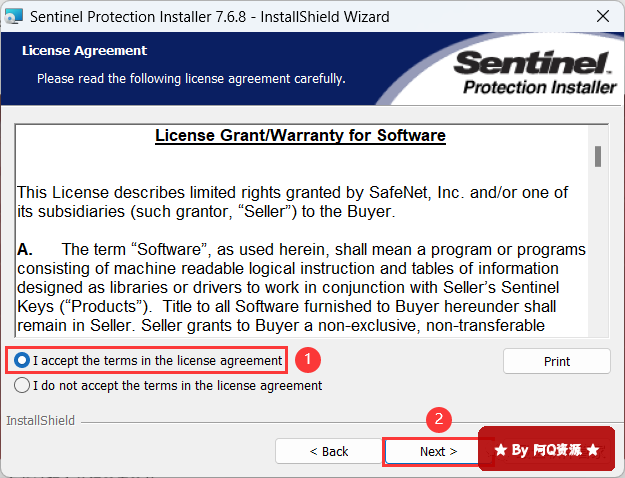
Task: Click the "License Grant/Warranty for Software" heading
Action: (300, 135)
